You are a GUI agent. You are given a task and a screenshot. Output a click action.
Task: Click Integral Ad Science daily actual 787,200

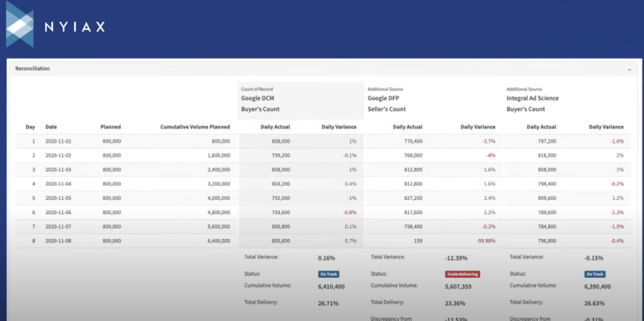coord(547,141)
